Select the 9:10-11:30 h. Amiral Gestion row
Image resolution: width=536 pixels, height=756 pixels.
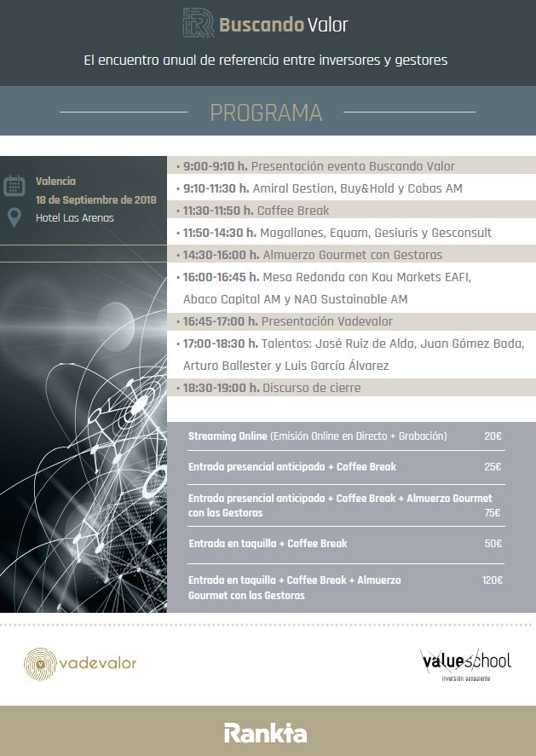click(351, 188)
